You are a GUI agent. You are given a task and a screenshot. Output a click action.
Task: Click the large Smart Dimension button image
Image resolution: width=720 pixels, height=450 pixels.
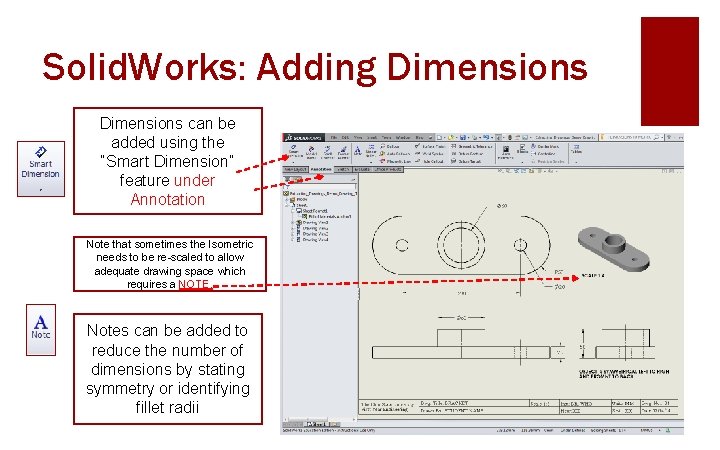click(41, 169)
